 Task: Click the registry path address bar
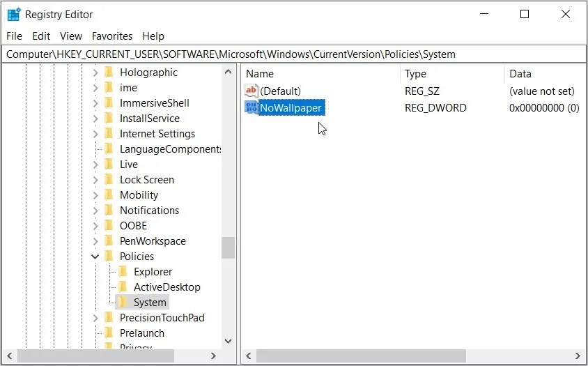point(293,54)
